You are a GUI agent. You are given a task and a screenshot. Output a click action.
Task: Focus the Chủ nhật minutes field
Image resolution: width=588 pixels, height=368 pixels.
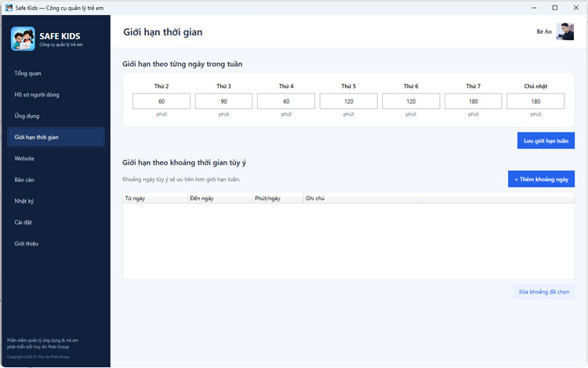tap(535, 101)
